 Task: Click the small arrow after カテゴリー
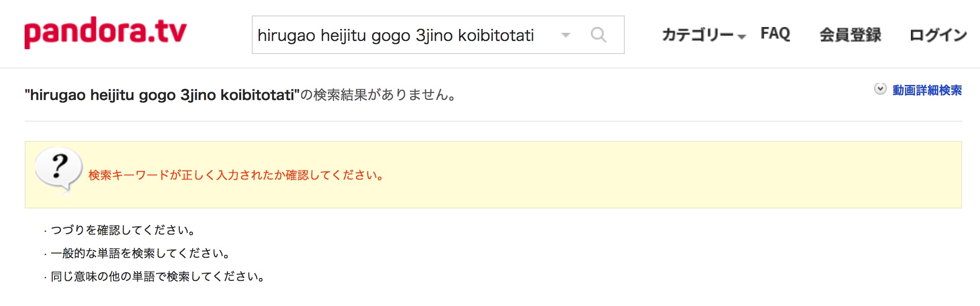tap(742, 37)
